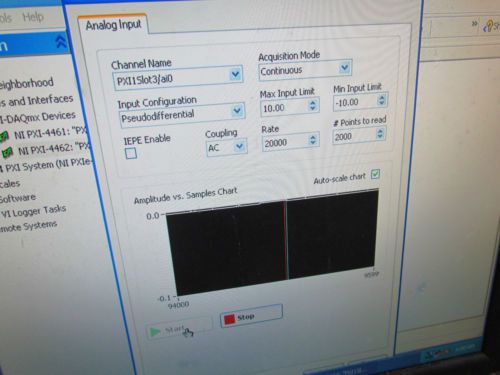Enable the IEPE Enable checkbox

click(x=131, y=154)
